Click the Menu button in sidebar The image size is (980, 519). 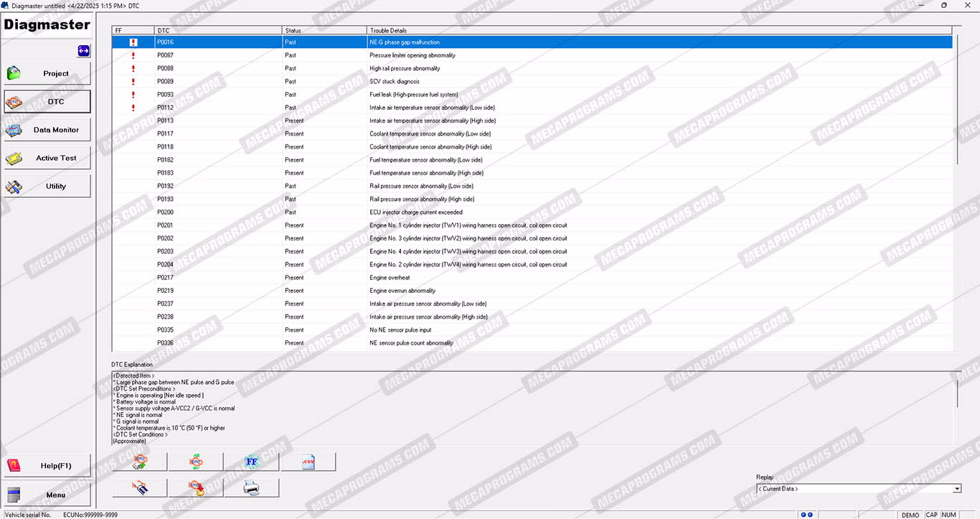[x=47, y=495]
